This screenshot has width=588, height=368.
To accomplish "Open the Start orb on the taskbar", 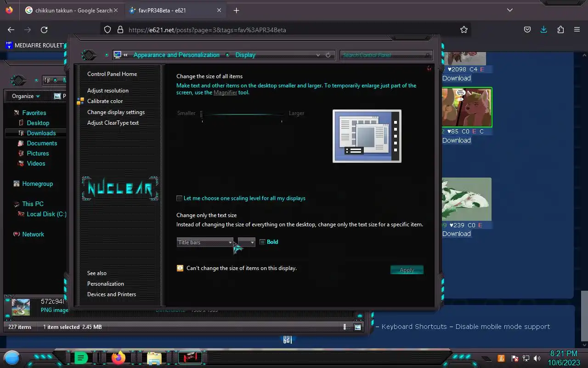I will click(12, 358).
